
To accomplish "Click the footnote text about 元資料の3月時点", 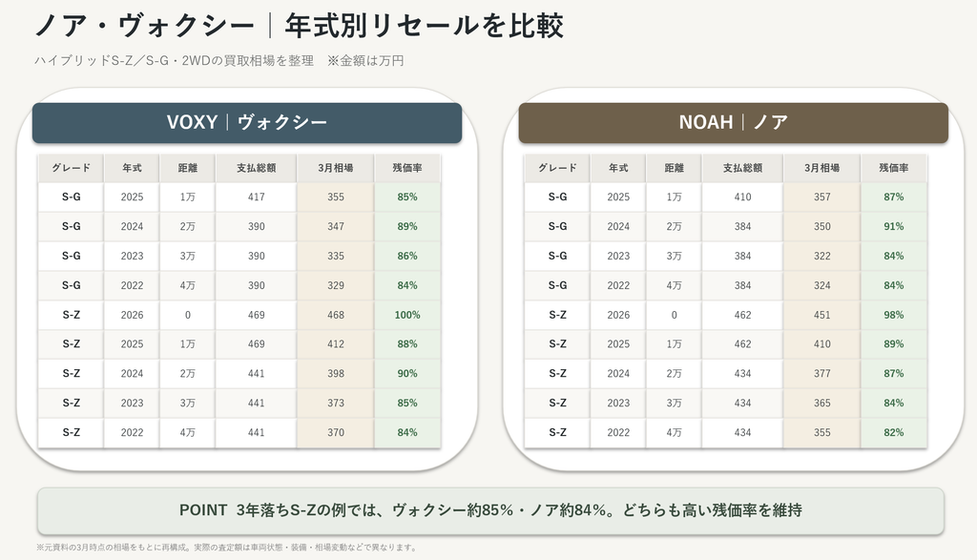I will point(227,548).
